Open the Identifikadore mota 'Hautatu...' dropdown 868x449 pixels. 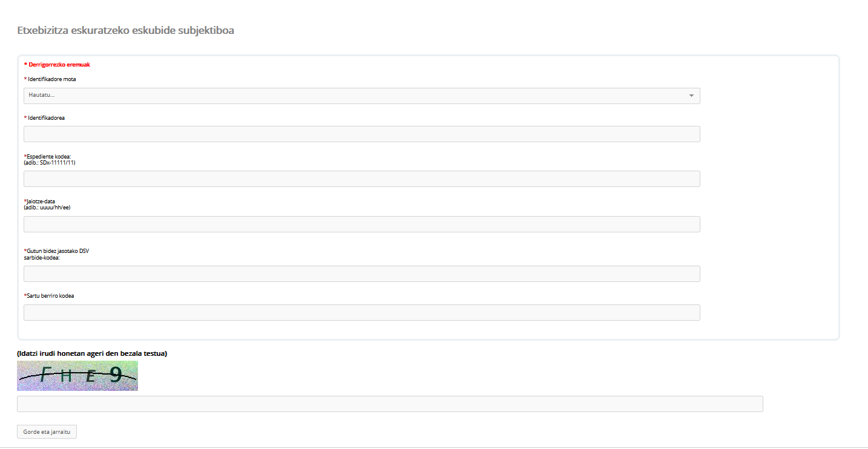[x=361, y=96]
